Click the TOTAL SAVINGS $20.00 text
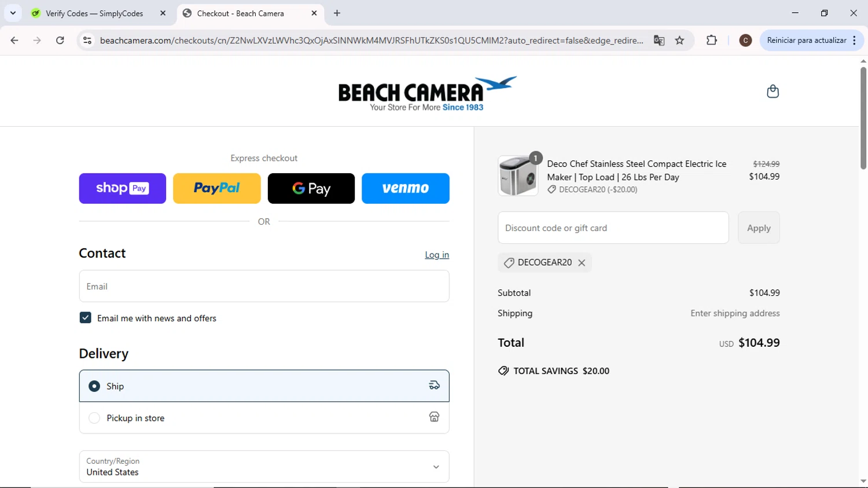Image resolution: width=868 pixels, height=488 pixels. 561,371
